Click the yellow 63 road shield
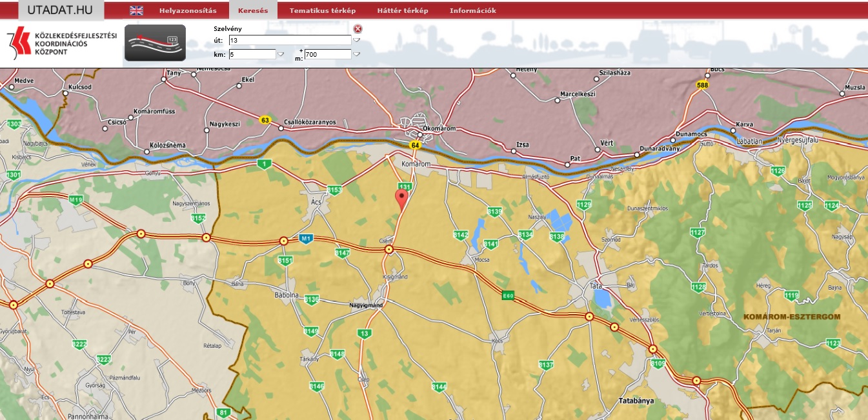The height and width of the screenshot is (420, 868). [x=265, y=120]
